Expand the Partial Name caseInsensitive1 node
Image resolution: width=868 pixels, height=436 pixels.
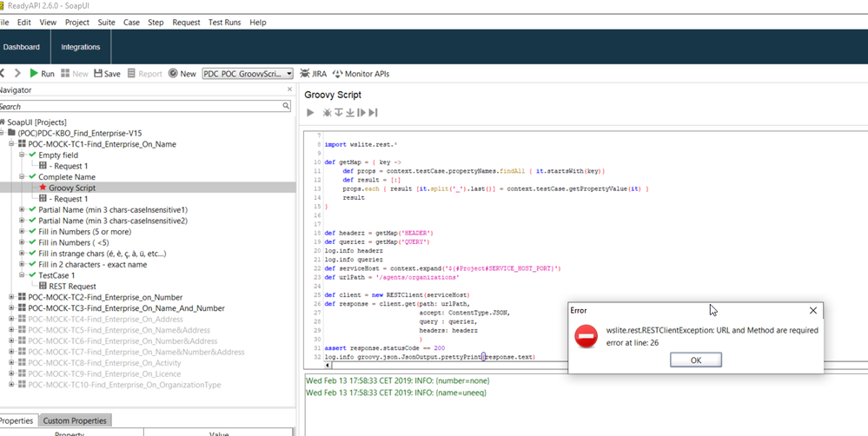click(x=22, y=209)
